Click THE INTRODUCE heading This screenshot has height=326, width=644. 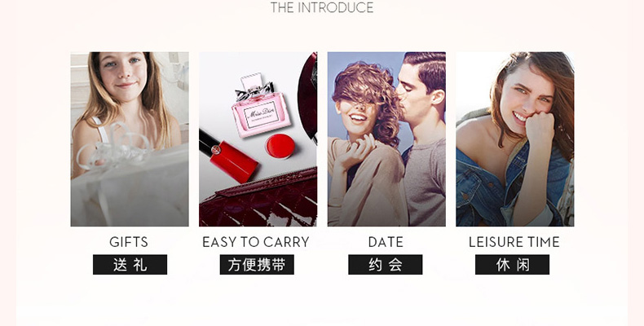[x=322, y=7]
